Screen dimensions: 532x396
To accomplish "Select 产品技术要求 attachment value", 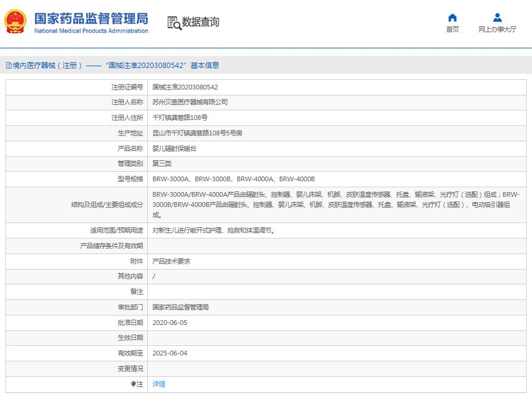I will 172,261.
